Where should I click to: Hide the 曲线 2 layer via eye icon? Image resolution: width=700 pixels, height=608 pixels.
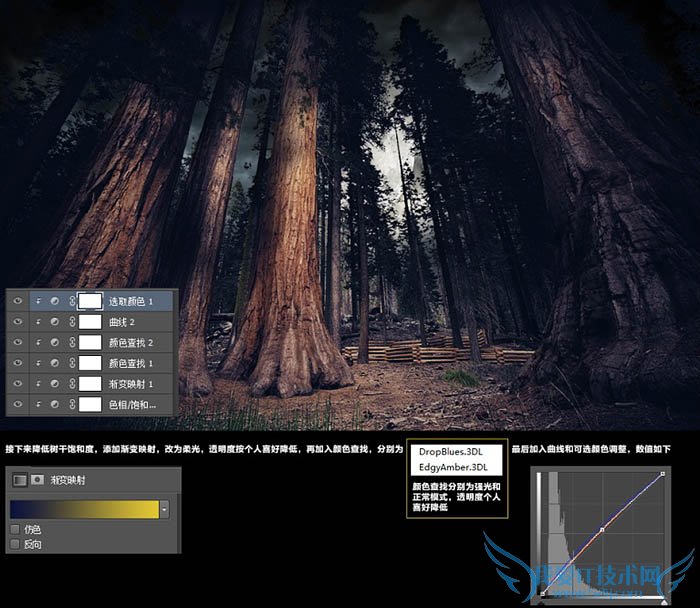[17, 321]
